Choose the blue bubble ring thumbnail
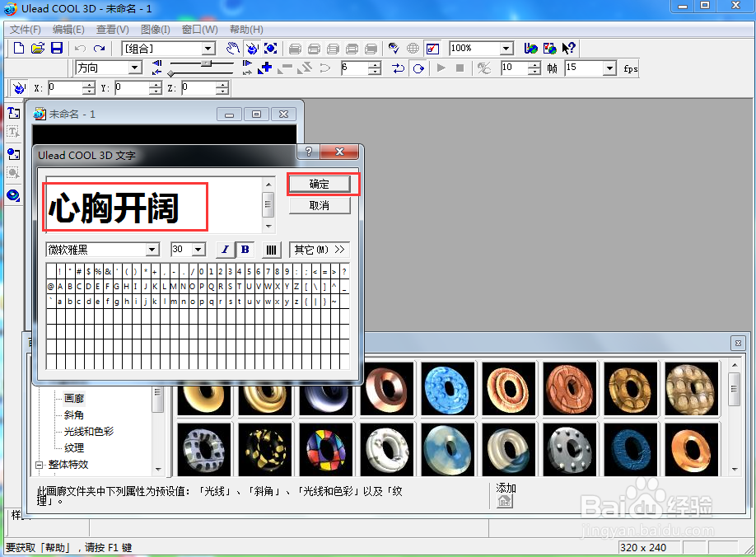The image size is (756, 557). click(448, 389)
